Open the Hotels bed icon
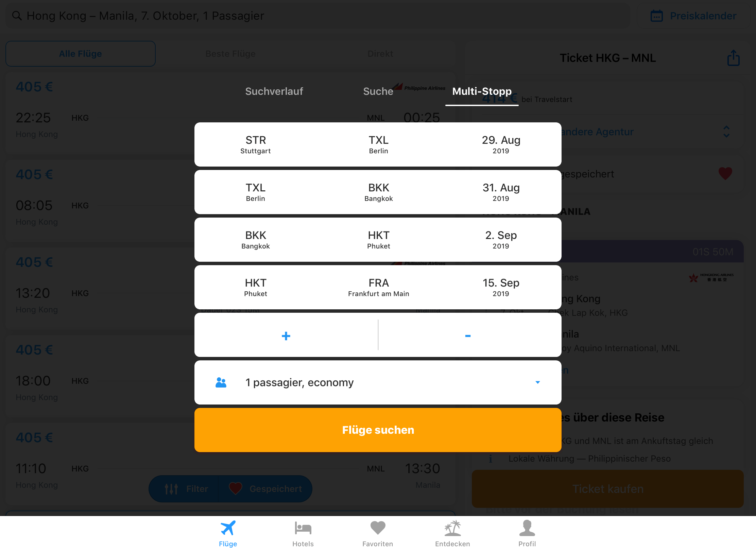The width and height of the screenshot is (756, 550). pos(303,528)
